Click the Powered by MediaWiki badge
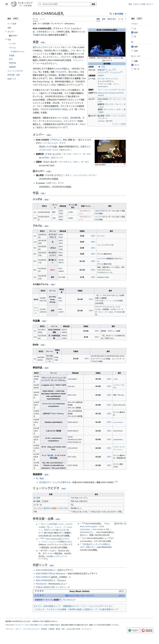Viewport: 159px width, 644px height. (x=147, y=630)
